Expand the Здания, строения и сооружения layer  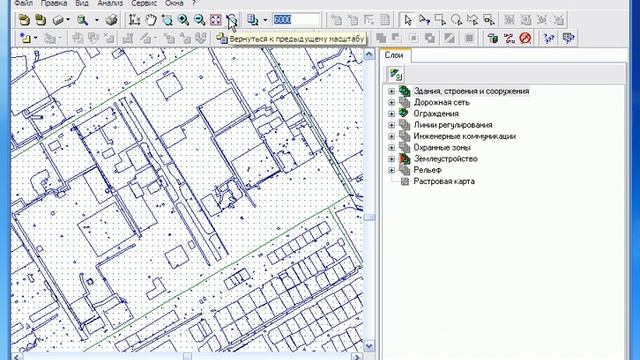click(x=391, y=91)
